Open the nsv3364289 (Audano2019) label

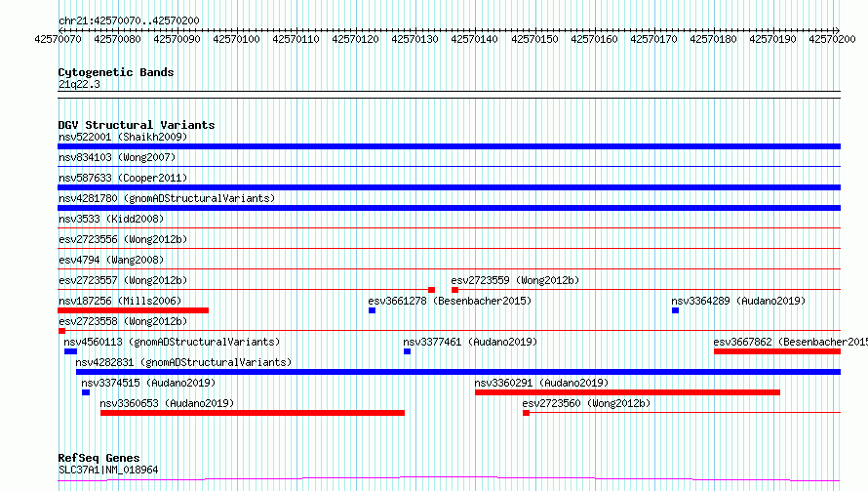pyautogui.click(x=738, y=301)
